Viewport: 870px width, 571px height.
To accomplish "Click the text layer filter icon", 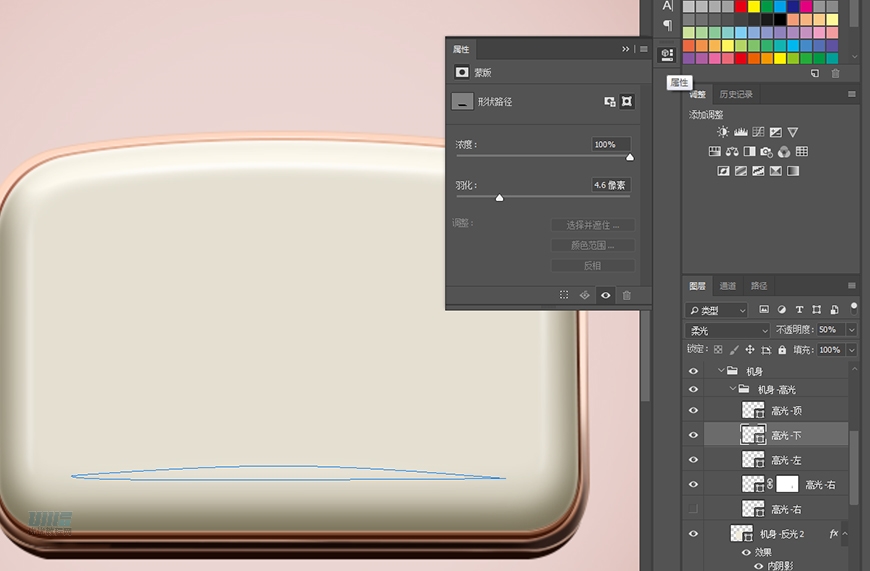I will pos(799,310).
